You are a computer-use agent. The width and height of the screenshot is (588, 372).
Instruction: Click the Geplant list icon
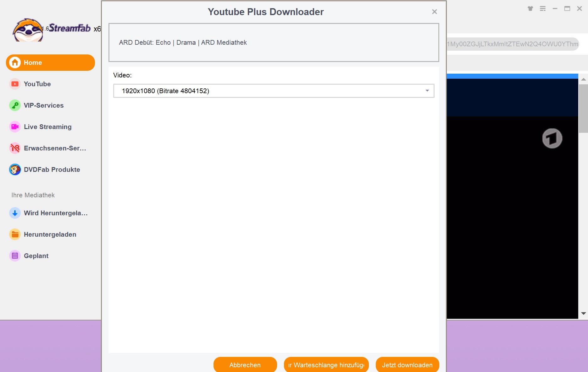click(15, 256)
